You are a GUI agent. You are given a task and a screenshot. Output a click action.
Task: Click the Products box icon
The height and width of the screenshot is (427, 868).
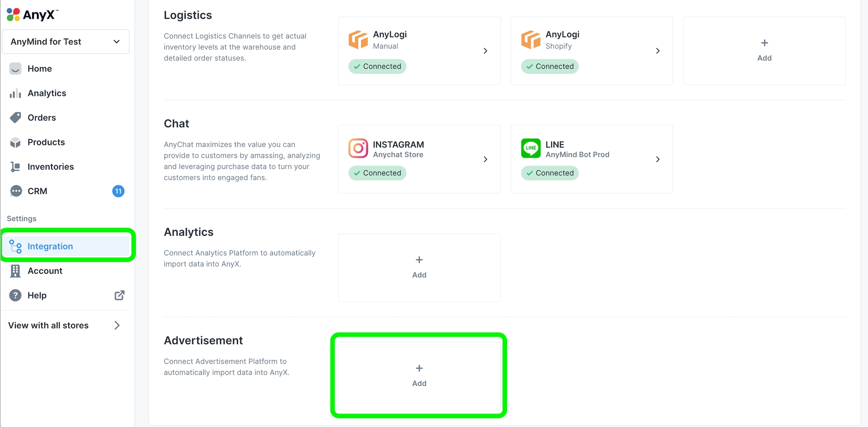point(15,142)
